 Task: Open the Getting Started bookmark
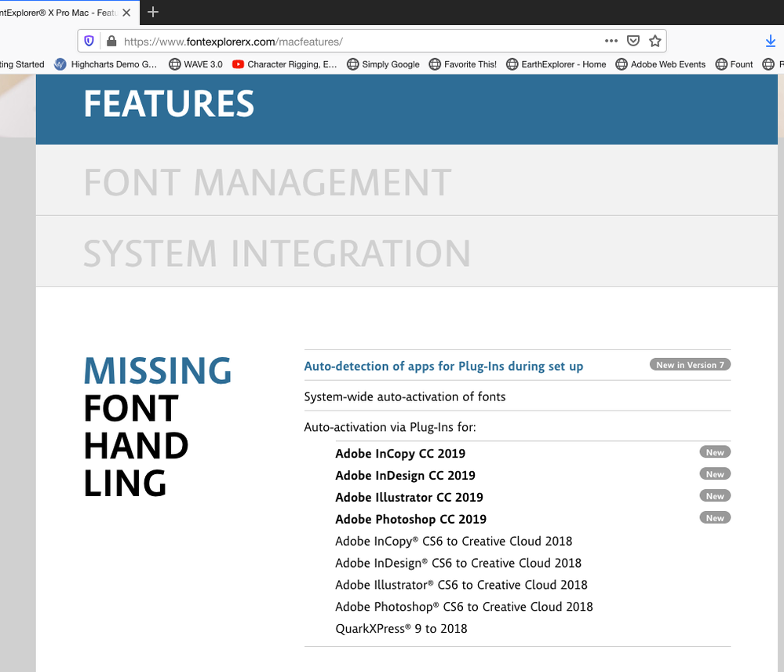pyautogui.click(x=22, y=64)
